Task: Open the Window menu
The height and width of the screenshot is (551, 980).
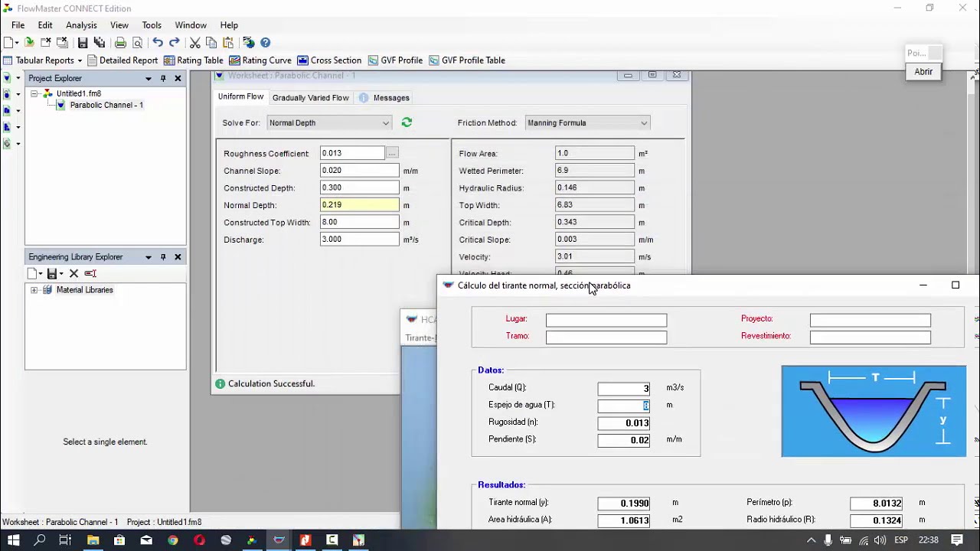Action: (191, 25)
